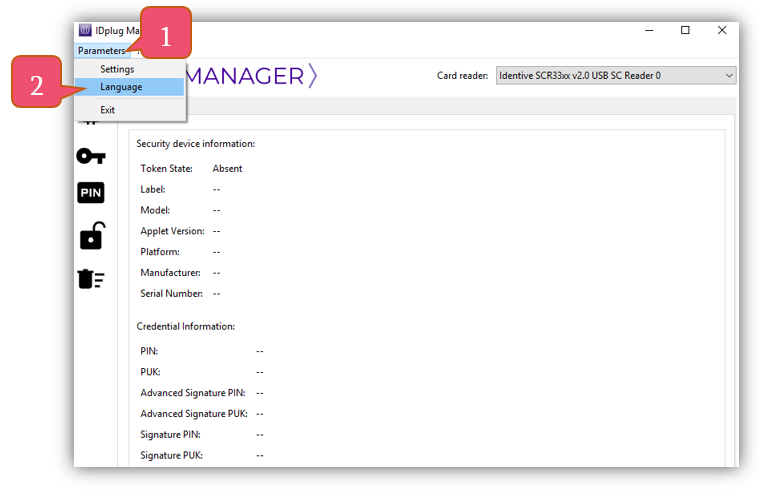This screenshot has width=761, height=490.
Task: Close the IDplug Manager window
Action: tap(722, 31)
